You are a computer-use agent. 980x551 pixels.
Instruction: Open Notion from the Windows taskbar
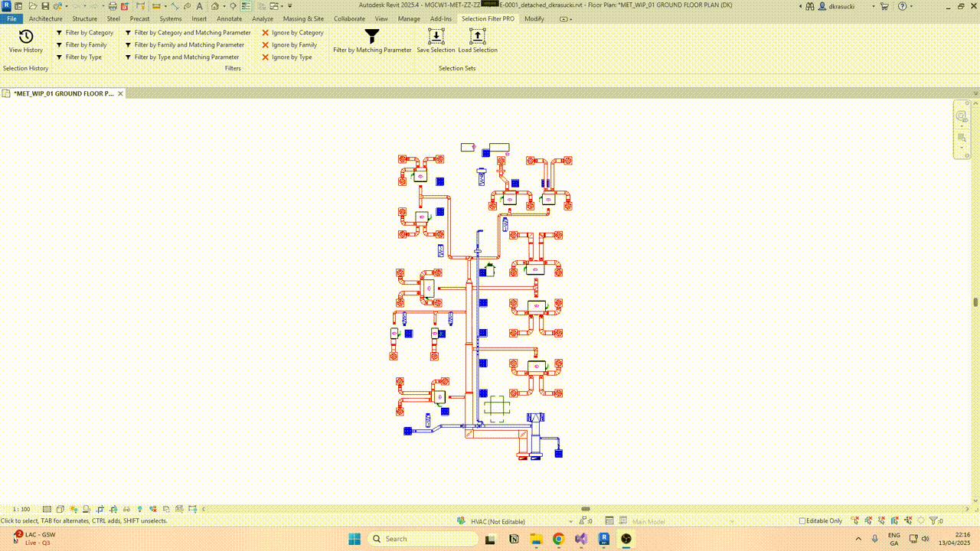click(x=514, y=539)
